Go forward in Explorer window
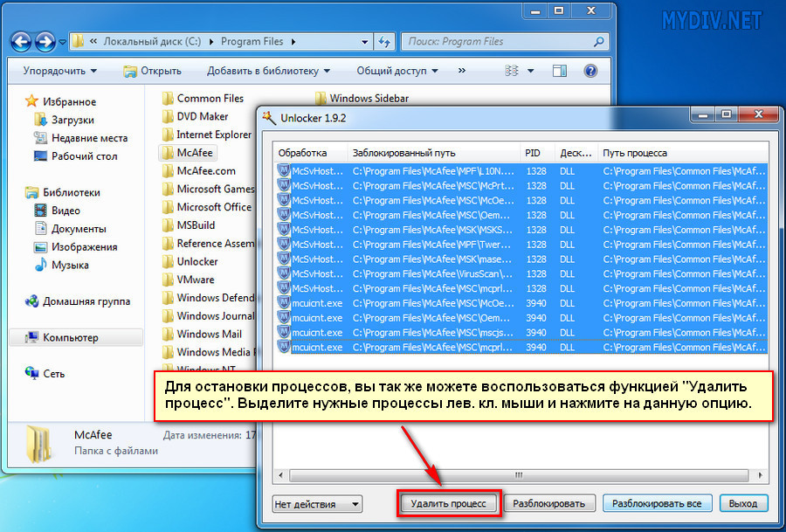The height and width of the screenshot is (532, 786). pyautogui.click(x=45, y=42)
